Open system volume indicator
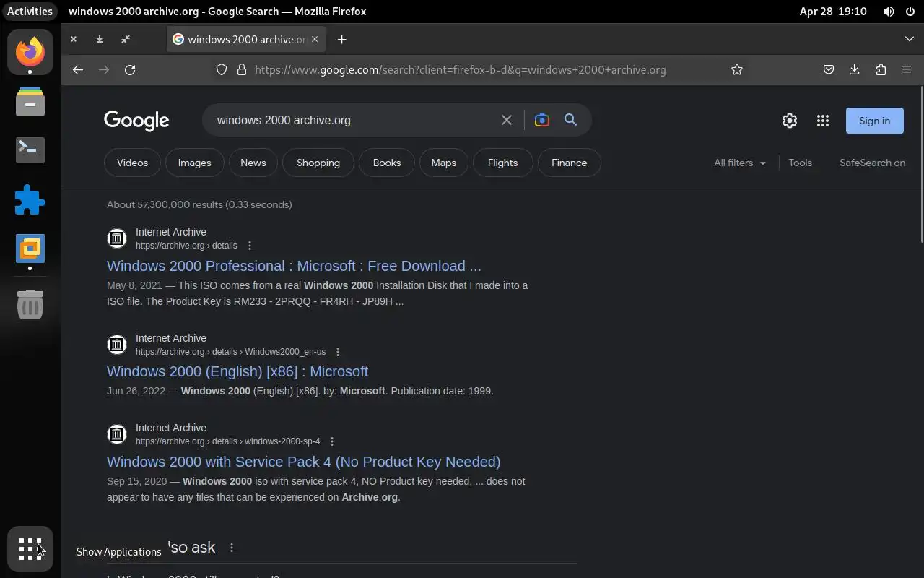 pyautogui.click(x=889, y=12)
